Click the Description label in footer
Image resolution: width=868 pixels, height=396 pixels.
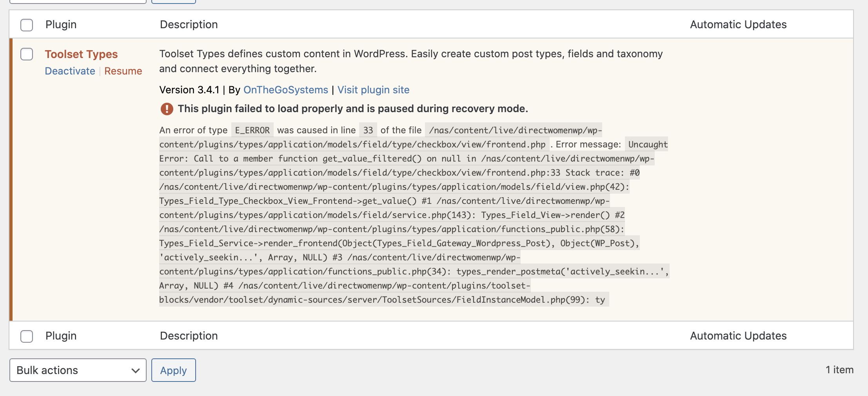[x=189, y=336]
